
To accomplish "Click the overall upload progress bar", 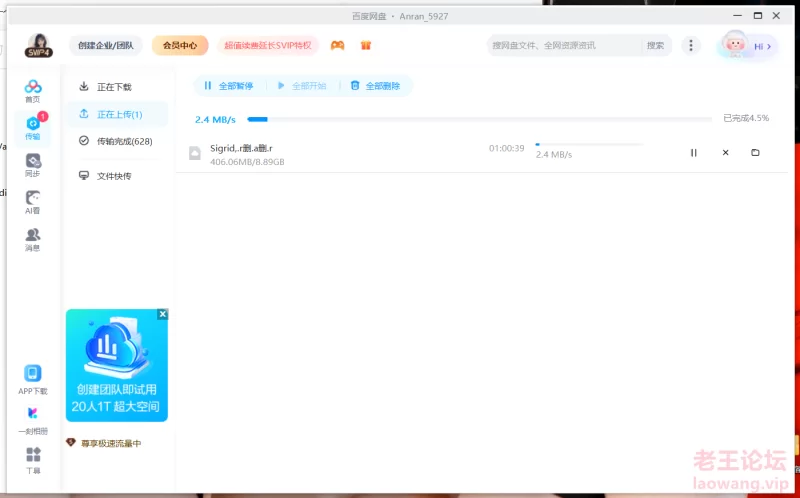I will coord(479,119).
